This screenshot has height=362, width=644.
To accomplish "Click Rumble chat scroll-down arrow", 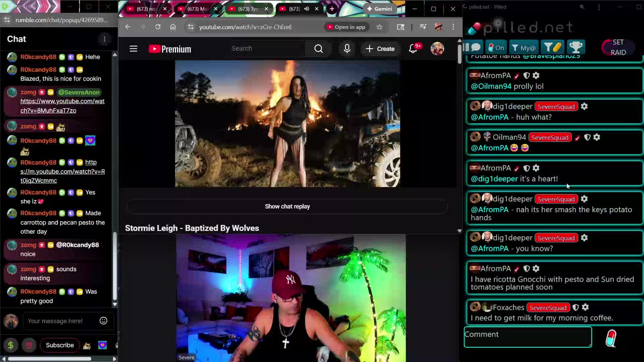I will [x=115, y=304].
